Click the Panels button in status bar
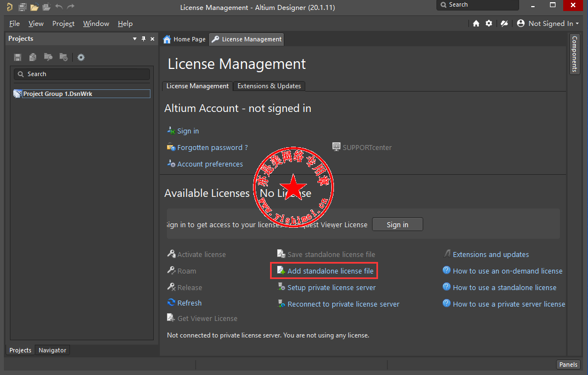Viewport: 588px width, 375px height. 568,365
